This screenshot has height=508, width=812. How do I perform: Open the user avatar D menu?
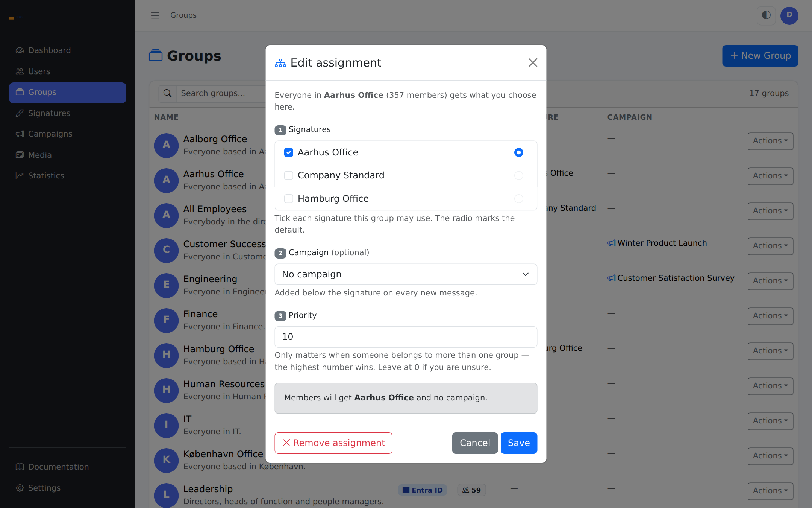(789, 15)
